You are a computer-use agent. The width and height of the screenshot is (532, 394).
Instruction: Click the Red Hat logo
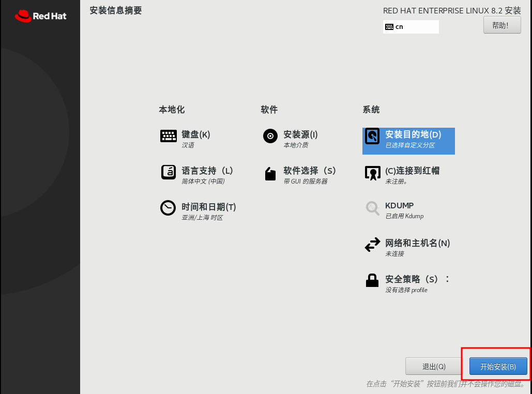tap(40, 16)
